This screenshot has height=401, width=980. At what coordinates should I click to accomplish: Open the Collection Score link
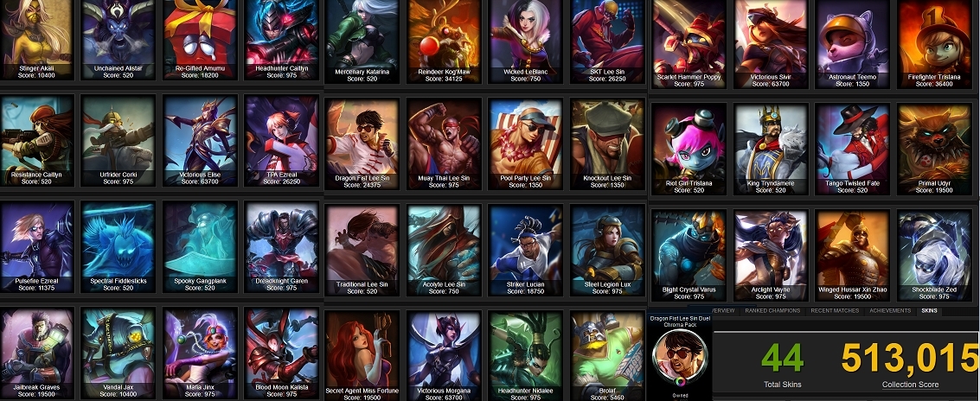910,385
